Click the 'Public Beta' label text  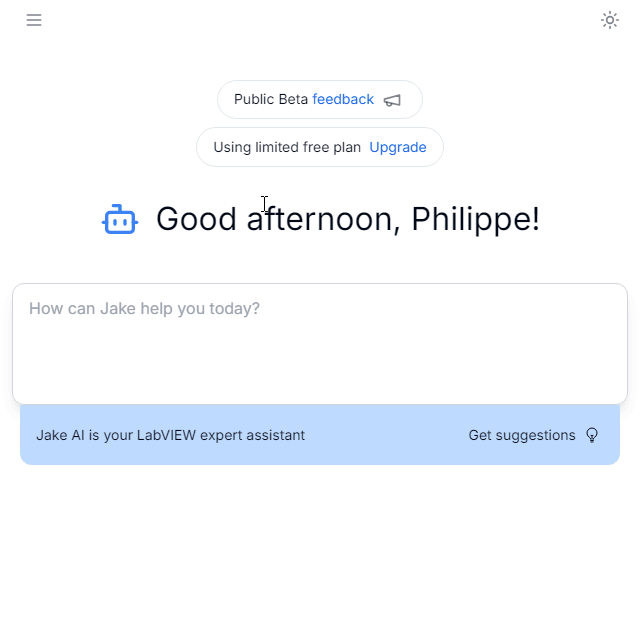point(270,100)
